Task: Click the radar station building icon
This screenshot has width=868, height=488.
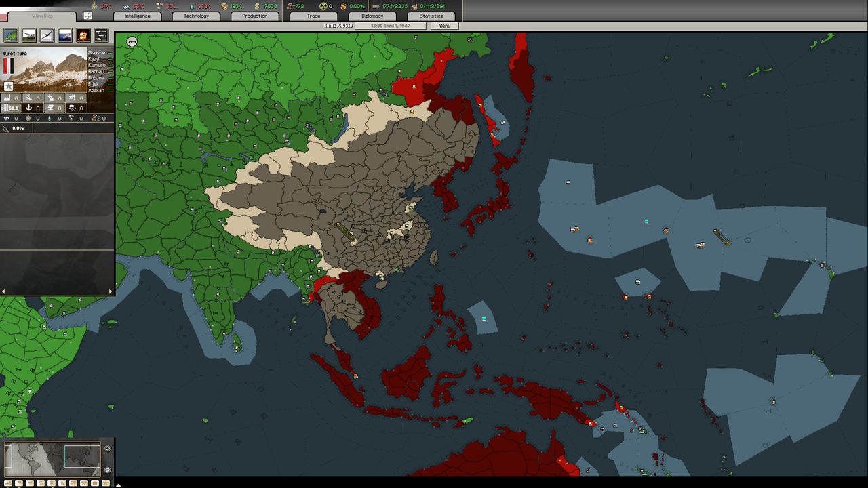Action: (x=51, y=108)
